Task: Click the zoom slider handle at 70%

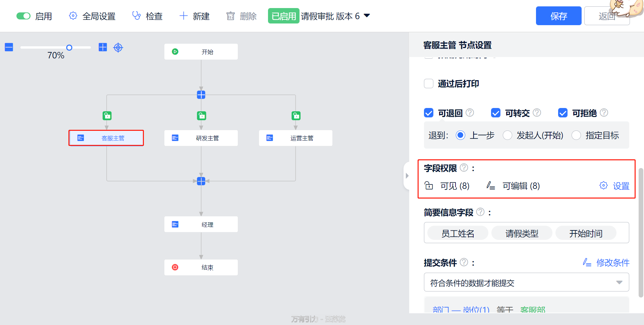Action: point(69,48)
